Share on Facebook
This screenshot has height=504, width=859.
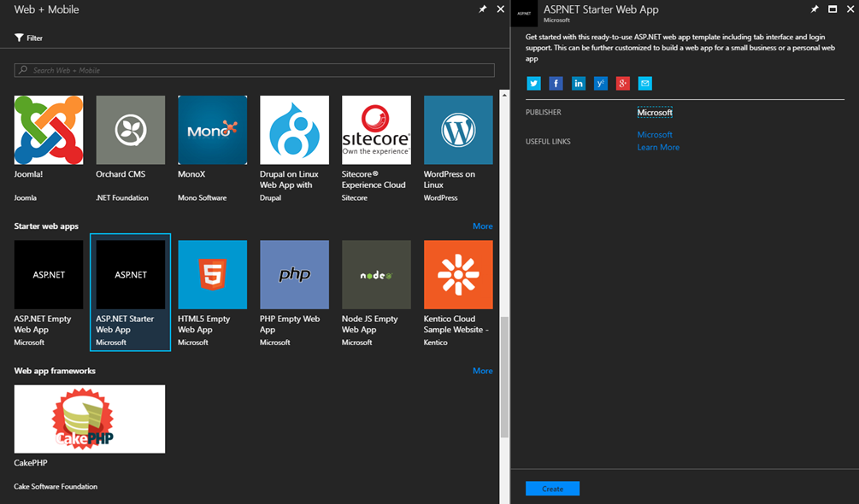(x=556, y=83)
